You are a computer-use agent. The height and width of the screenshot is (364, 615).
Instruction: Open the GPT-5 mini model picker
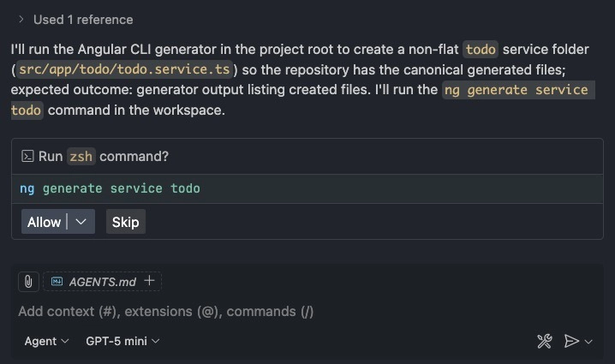122,341
